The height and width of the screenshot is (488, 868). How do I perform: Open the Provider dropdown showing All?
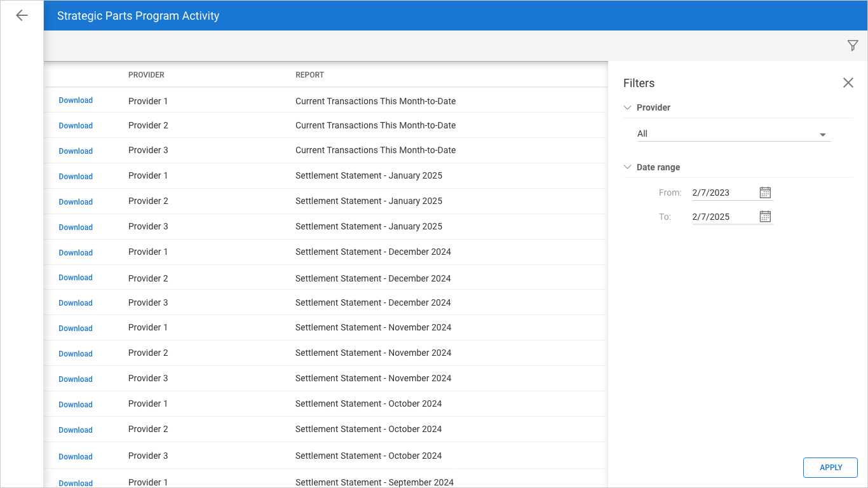733,134
